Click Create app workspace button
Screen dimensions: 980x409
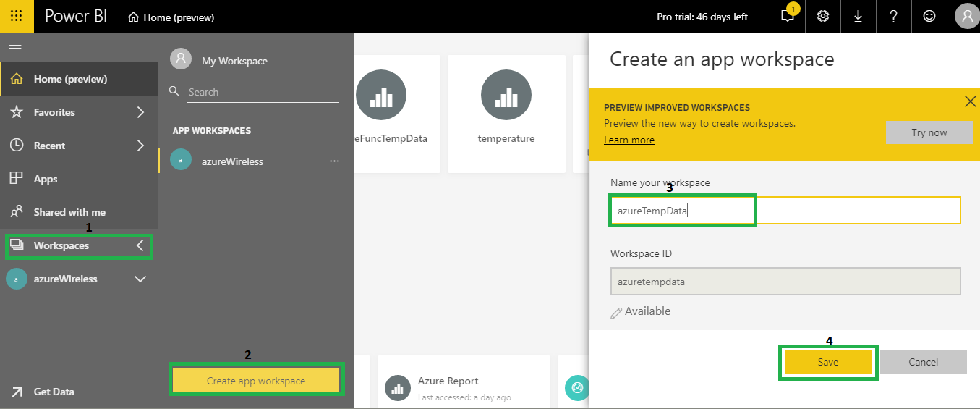[256, 381]
